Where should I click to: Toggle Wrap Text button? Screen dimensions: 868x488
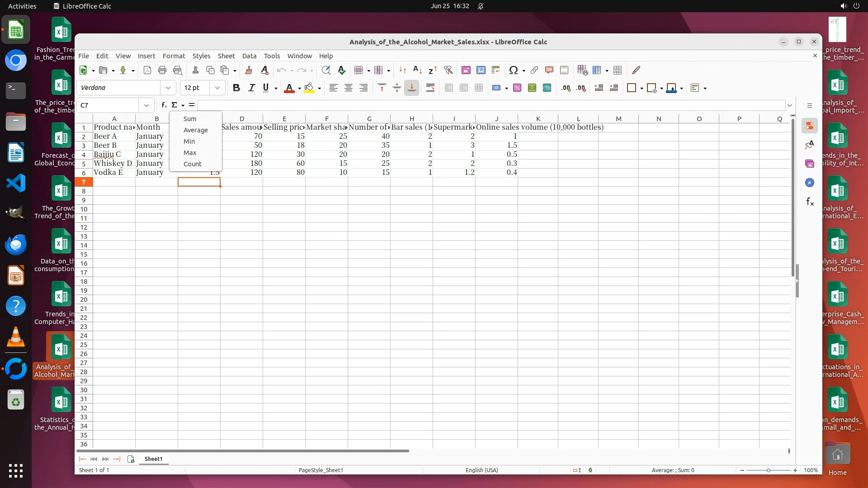(x=430, y=88)
